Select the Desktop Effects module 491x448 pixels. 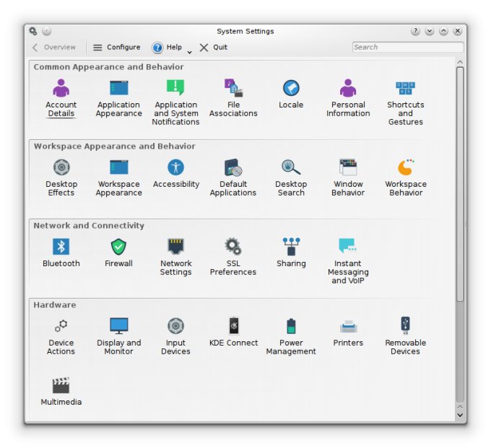coord(61,168)
